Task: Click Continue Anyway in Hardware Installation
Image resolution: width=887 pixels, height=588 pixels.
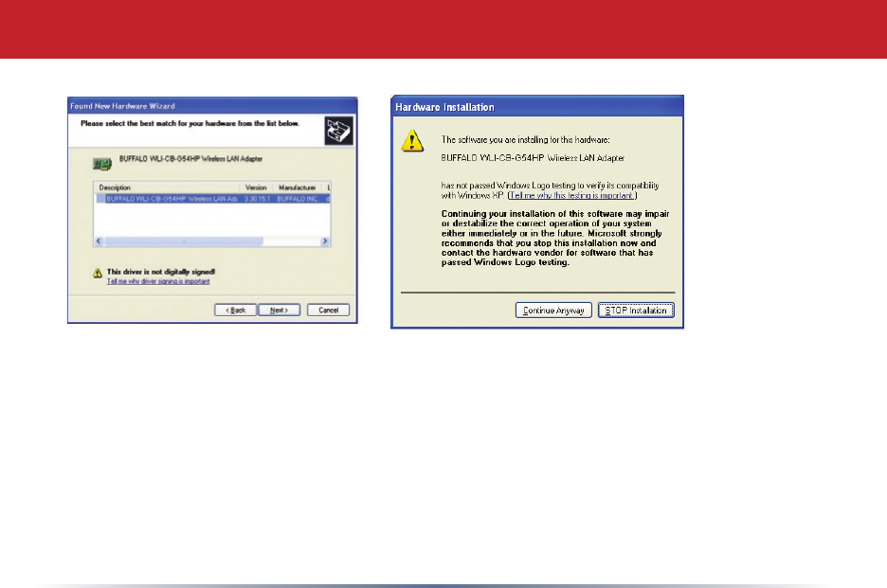Action: pyautogui.click(x=553, y=311)
